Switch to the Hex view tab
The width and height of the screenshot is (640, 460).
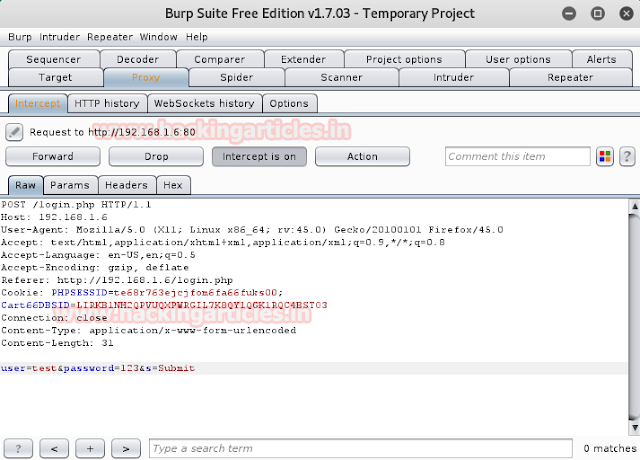click(x=173, y=185)
